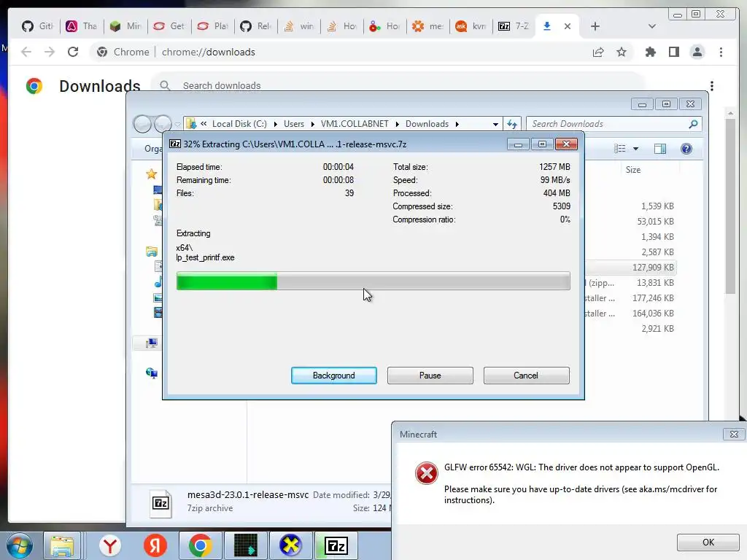Open yellow X app on taskbar

pyautogui.click(x=290, y=546)
